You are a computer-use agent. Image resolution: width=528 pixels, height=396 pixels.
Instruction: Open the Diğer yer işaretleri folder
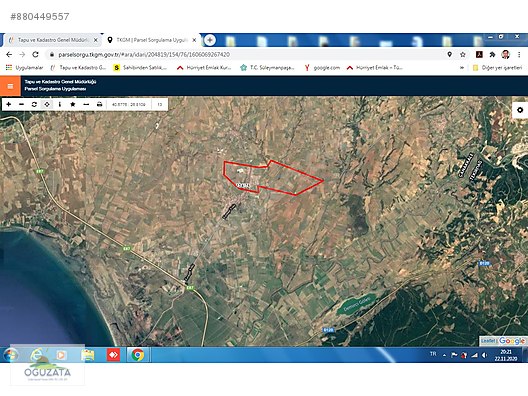497,68
